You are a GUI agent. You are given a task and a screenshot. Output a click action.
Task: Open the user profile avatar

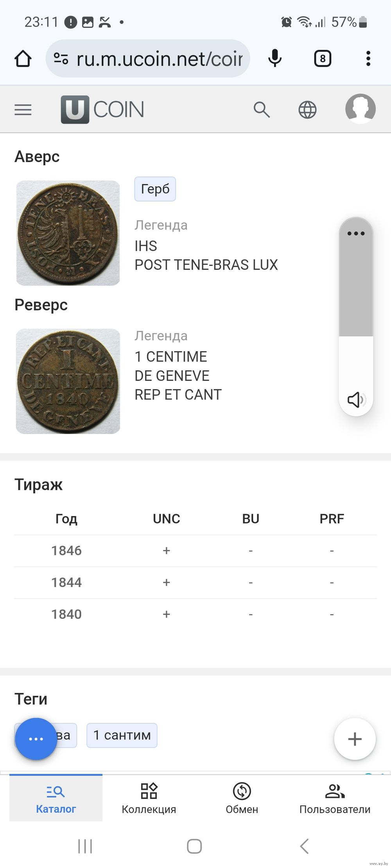(360, 109)
